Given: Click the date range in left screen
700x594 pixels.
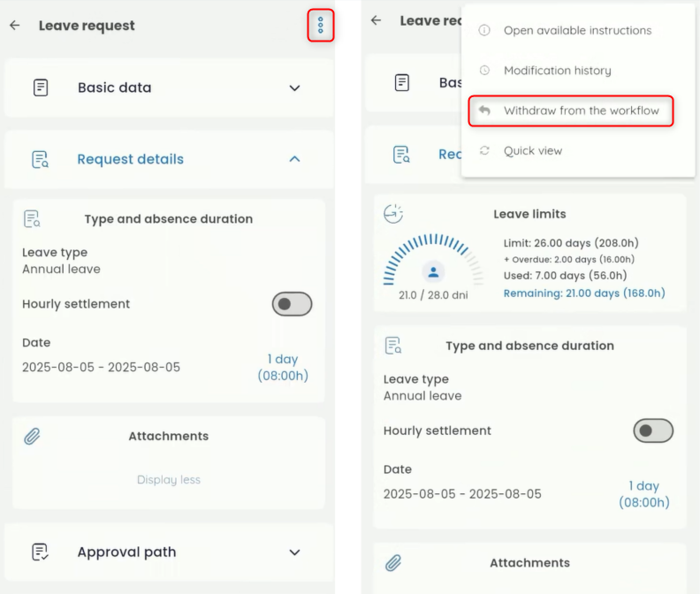Looking at the screenshot, I should [x=101, y=367].
